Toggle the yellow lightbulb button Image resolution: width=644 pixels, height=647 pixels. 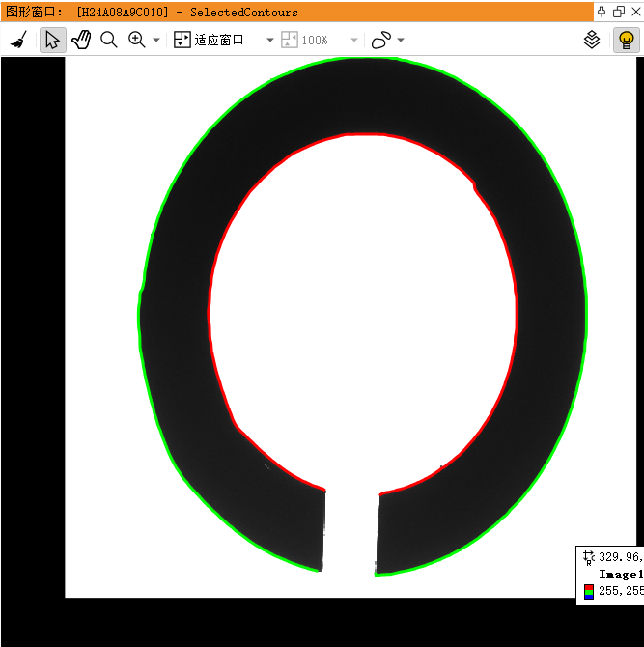(627, 40)
